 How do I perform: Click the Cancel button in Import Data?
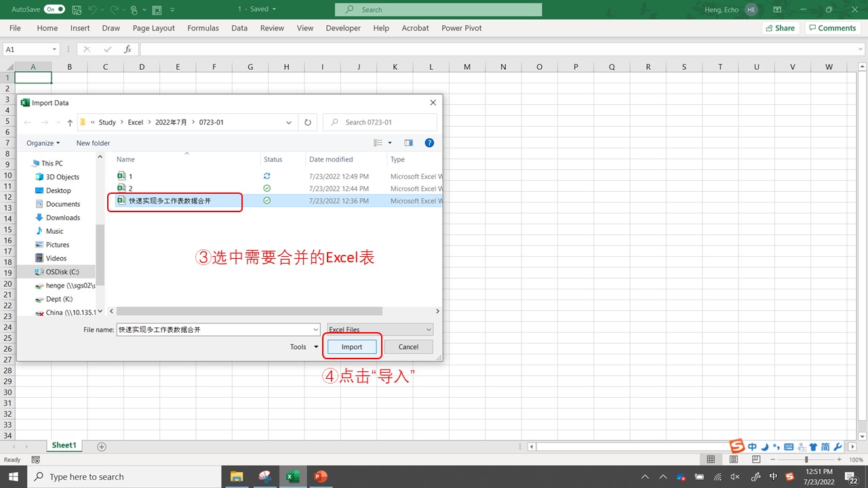[408, 347]
